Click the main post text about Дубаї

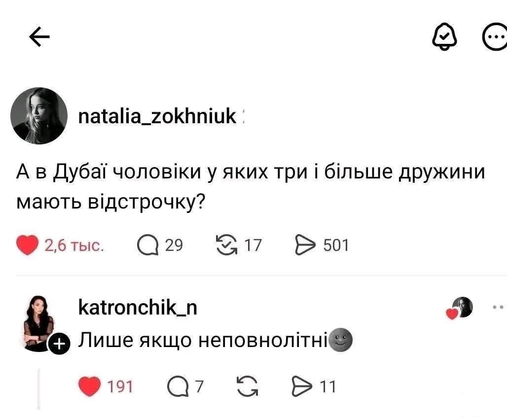(x=251, y=186)
